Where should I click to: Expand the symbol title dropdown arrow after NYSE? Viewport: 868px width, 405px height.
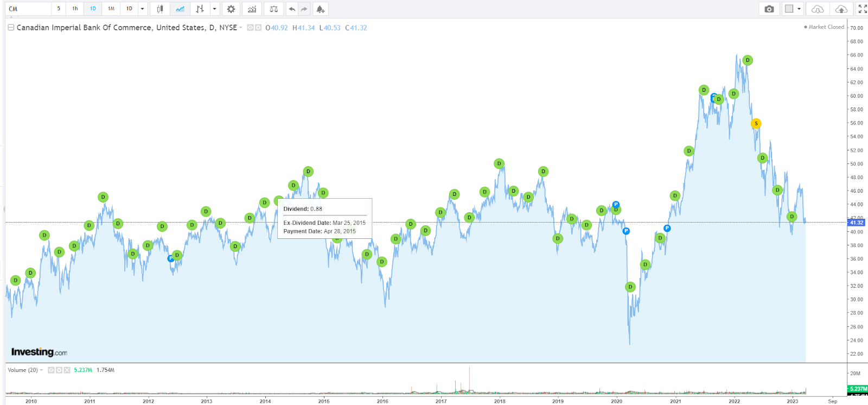point(240,28)
